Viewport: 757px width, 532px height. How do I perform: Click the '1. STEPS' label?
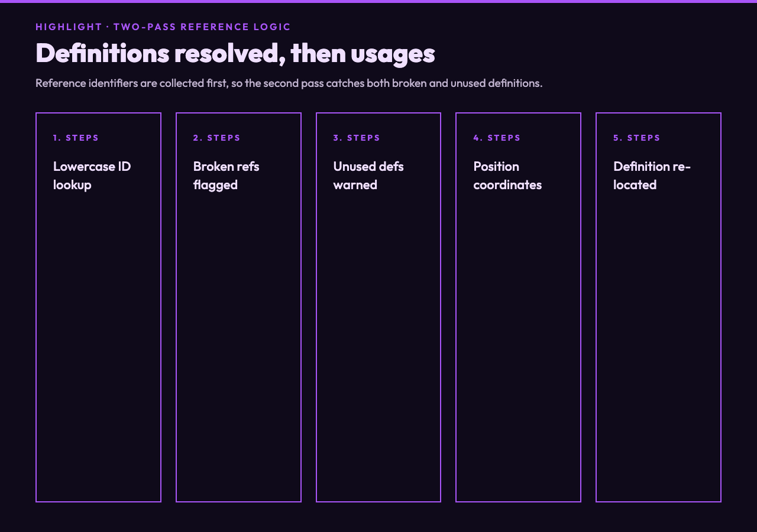[x=76, y=138]
